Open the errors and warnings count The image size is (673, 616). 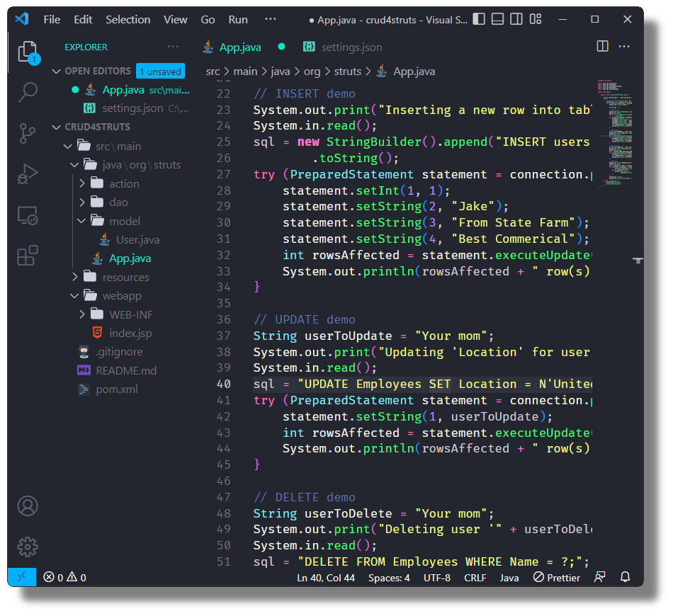point(64,577)
